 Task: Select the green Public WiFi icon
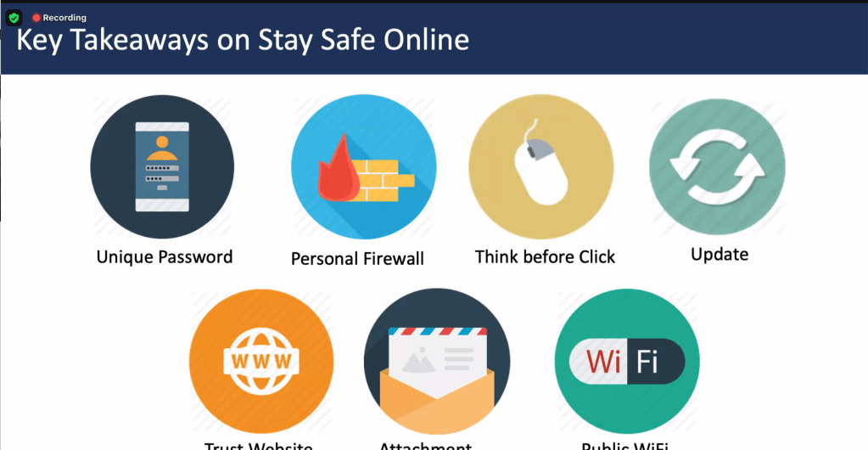pyautogui.click(x=627, y=361)
